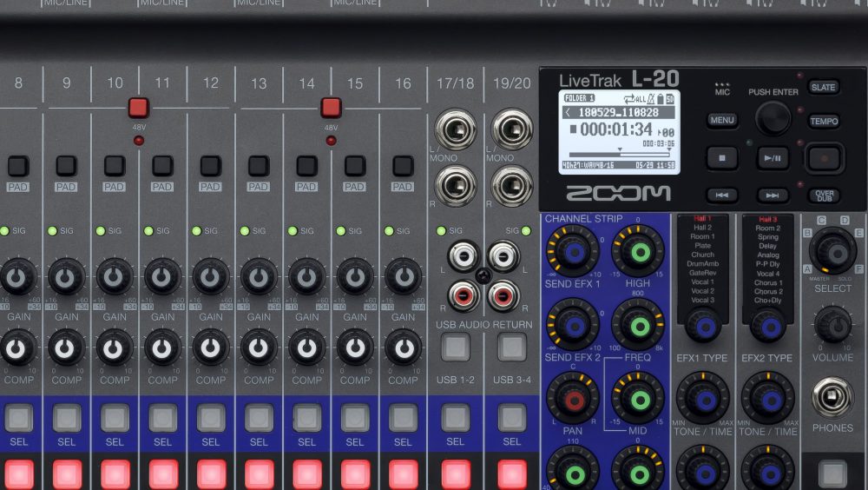868x490 pixels.
Task: Engage the PAD switch on channel 15
Action: coord(355,166)
